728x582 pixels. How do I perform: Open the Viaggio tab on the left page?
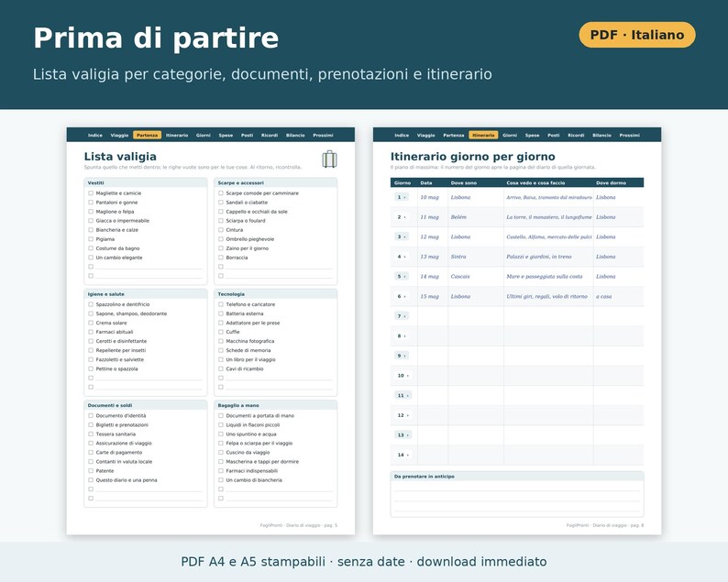[x=119, y=135]
